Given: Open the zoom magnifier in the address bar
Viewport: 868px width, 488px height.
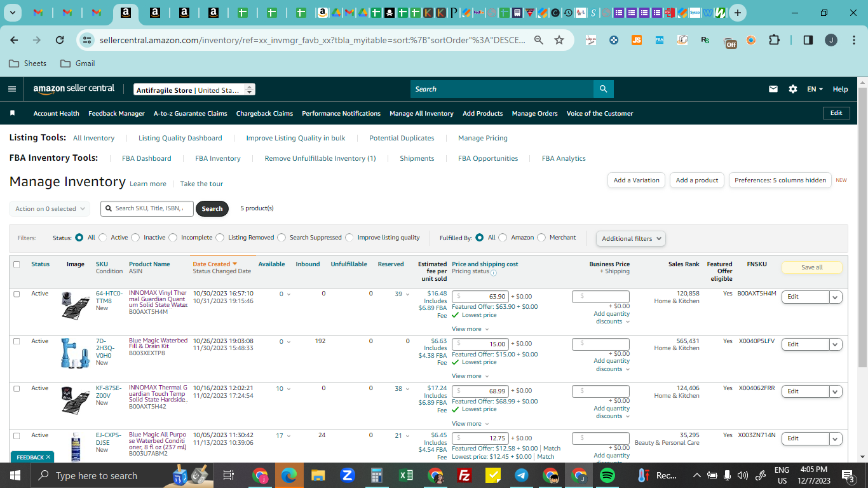Looking at the screenshot, I should tap(539, 40).
